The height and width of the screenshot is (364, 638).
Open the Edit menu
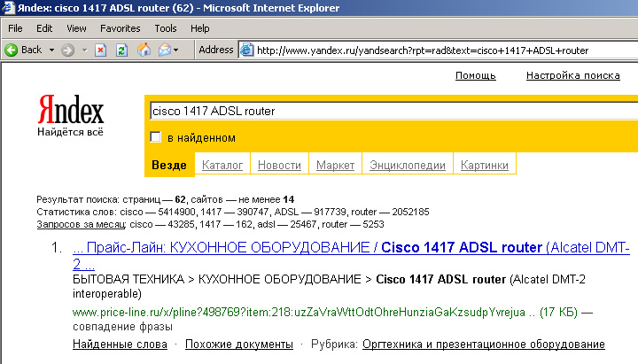[x=44, y=28]
